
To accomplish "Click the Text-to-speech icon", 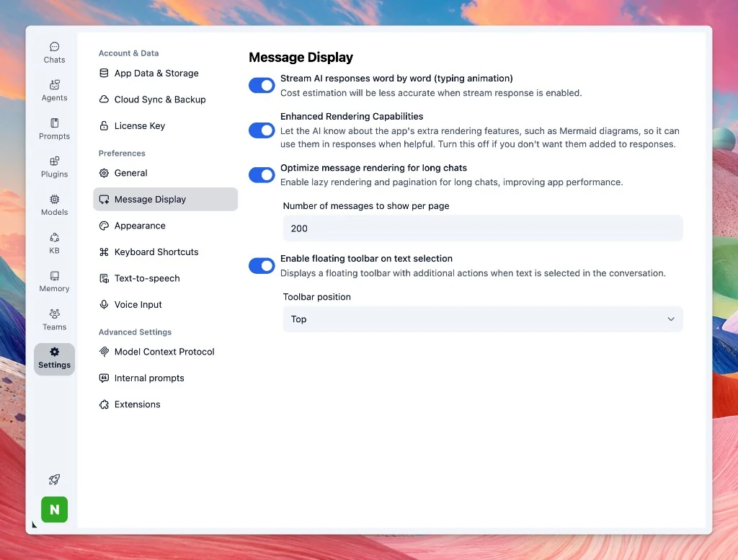I will tap(104, 278).
